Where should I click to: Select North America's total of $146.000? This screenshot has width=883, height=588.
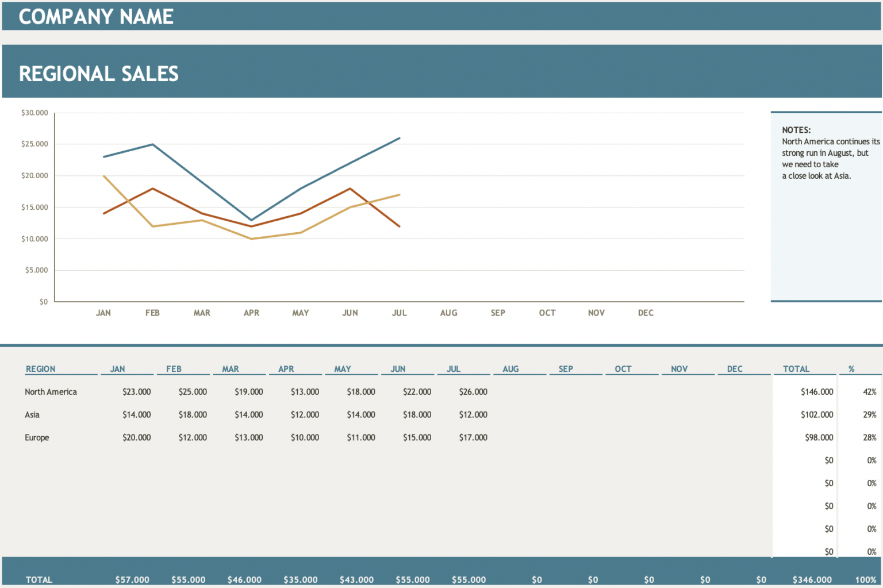coord(817,391)
